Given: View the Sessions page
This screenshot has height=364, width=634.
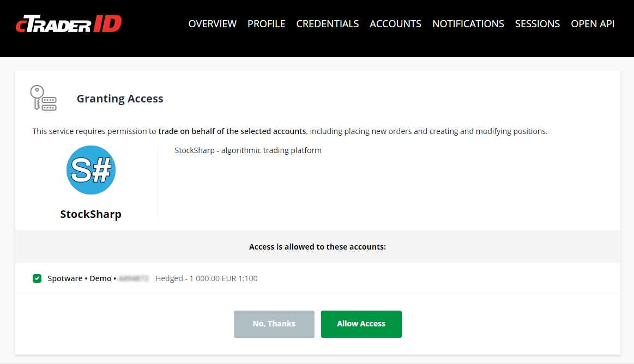Looking at the screenshot, I should [x=538, y=24].
